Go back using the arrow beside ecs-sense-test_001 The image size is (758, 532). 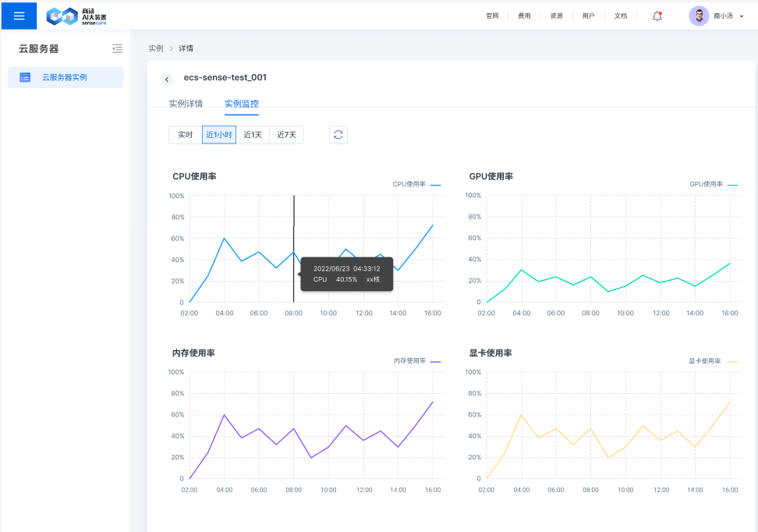(x=167, y=79)
